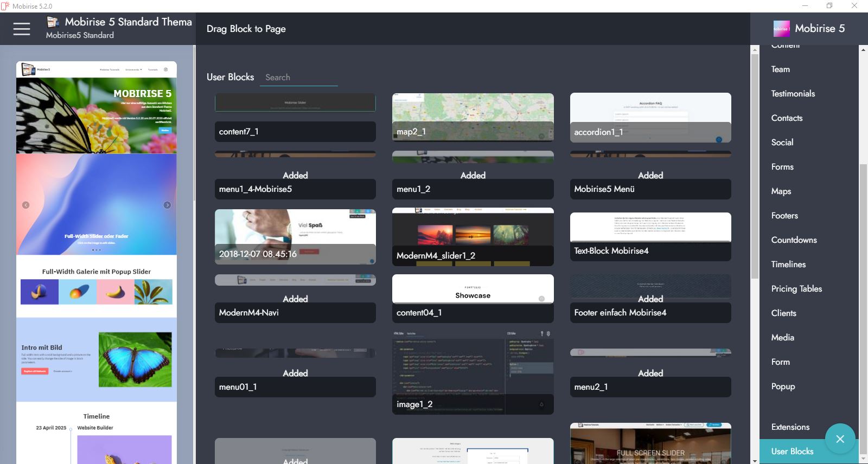Open the hamburger main menu
Image resolution: width=868 pixels, height=464 pixels.
[x=22, y=29]
